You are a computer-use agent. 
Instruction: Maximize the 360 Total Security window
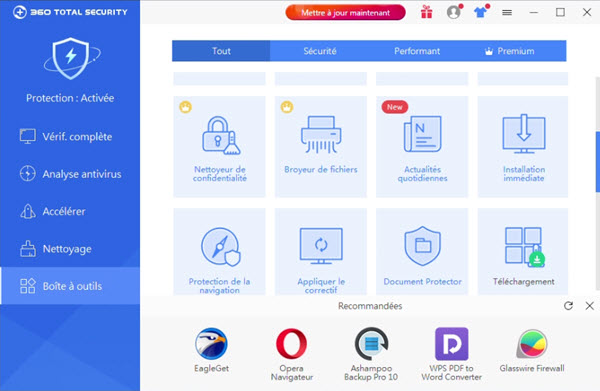(560, 13)
